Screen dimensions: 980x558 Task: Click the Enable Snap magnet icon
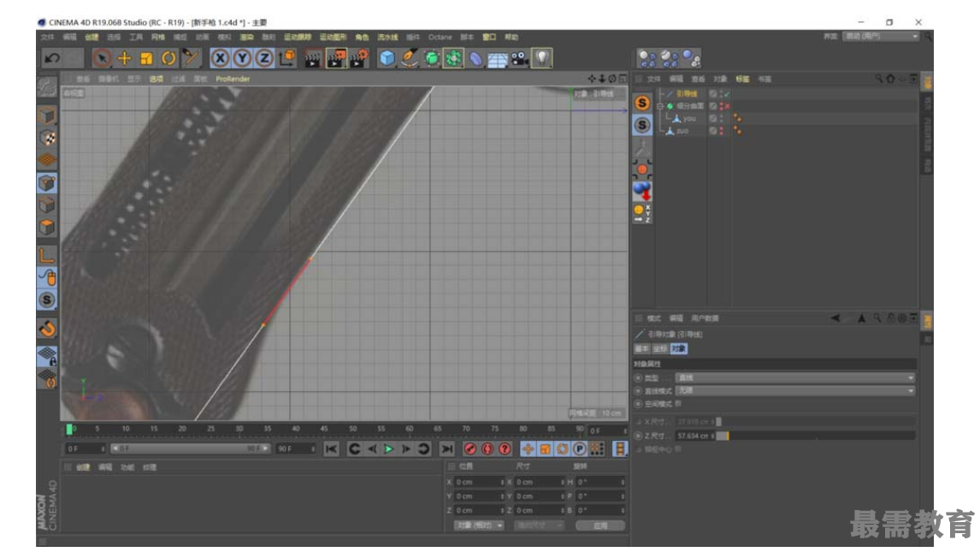point(47,329)
